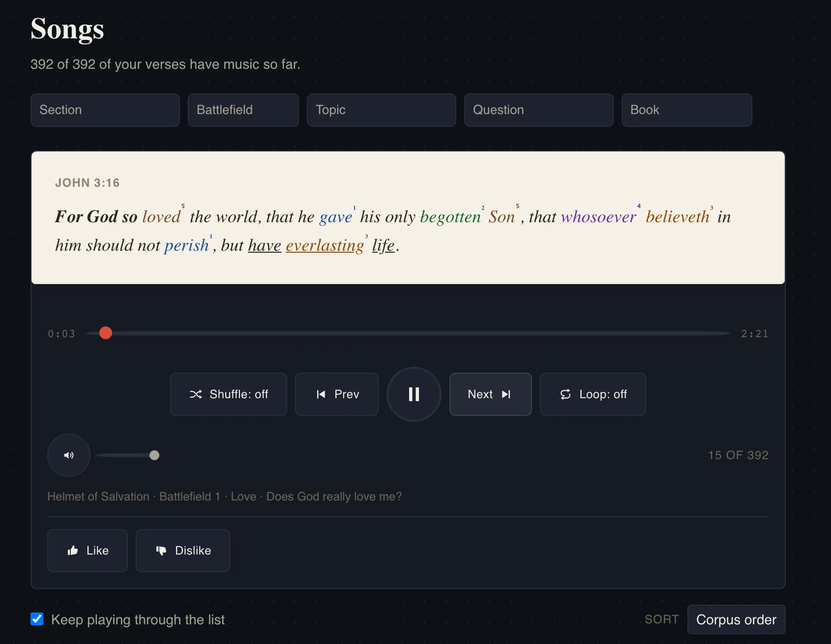831x644 pixels.
Task: Click the green word 'begotten'
Action: (x=450, y=217)
